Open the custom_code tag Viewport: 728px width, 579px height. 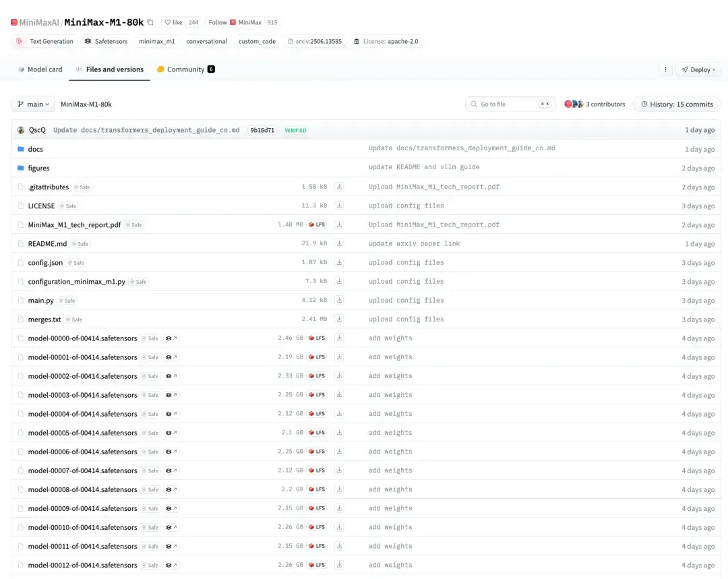257,41
